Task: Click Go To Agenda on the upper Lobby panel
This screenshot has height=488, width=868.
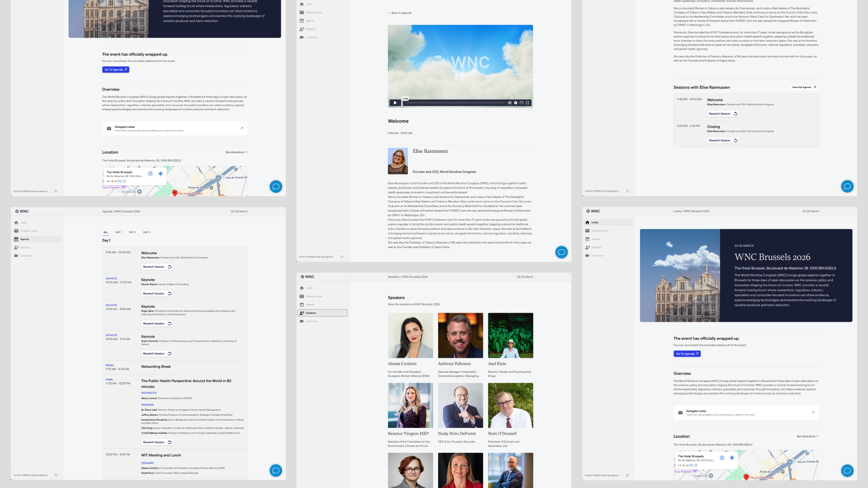Action: point(116,70)
